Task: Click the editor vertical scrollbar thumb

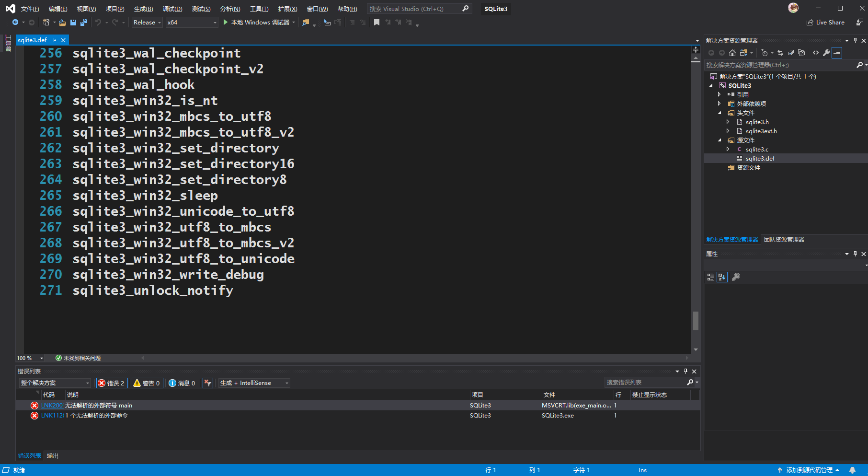Action: (696, 321)
